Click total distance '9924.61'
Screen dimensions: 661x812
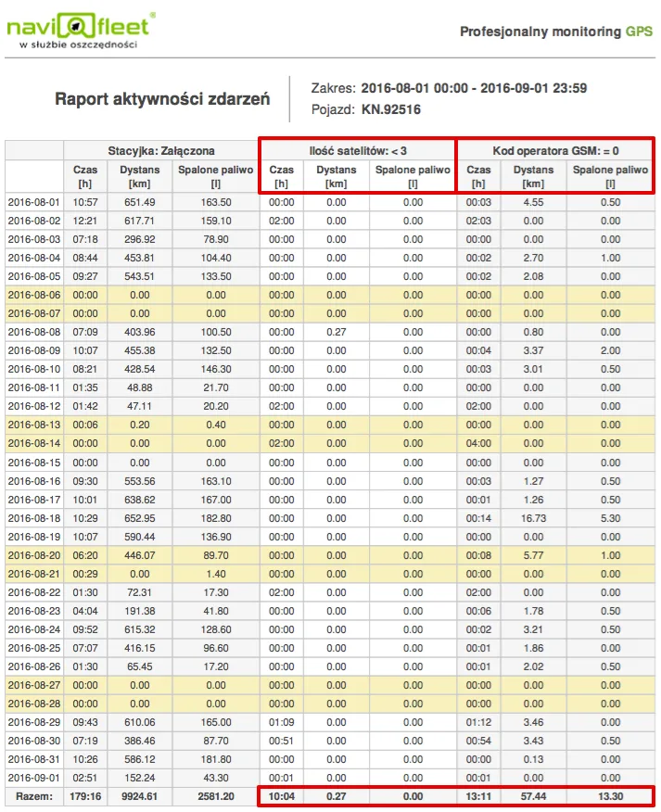[139, 797]
